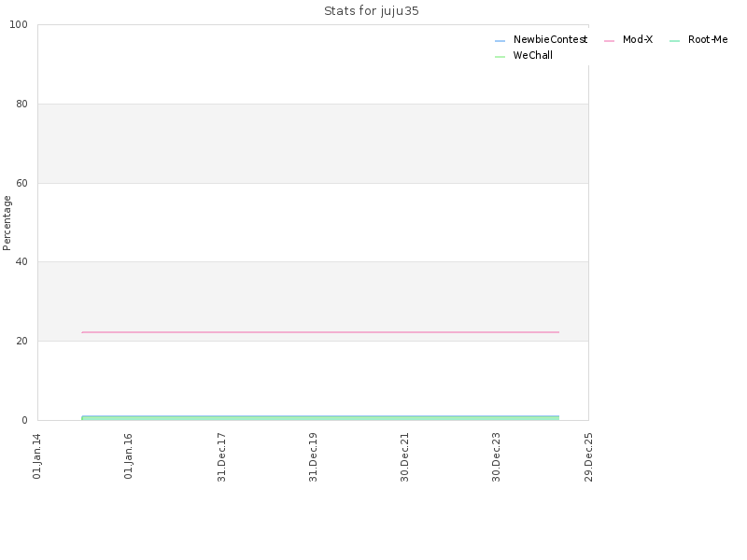
Task: Click the chart title 'Stats for juju35'
Action: pos(371,11)
